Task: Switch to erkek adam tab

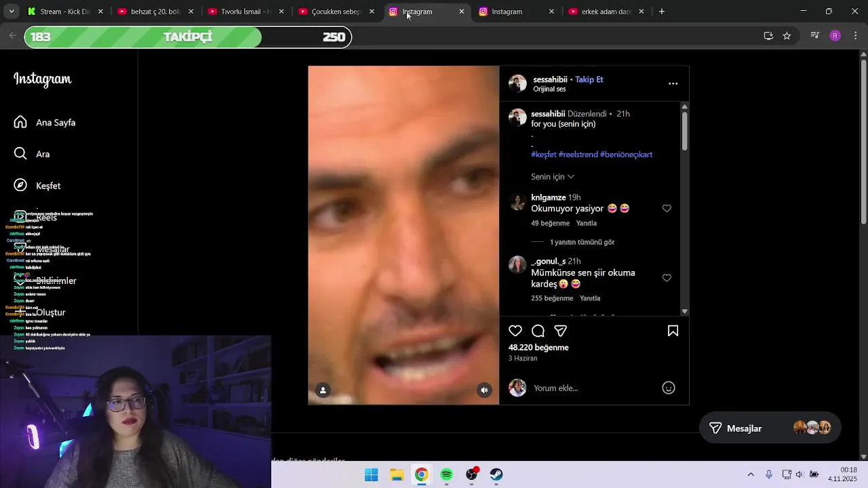Action: pos(606,12)
